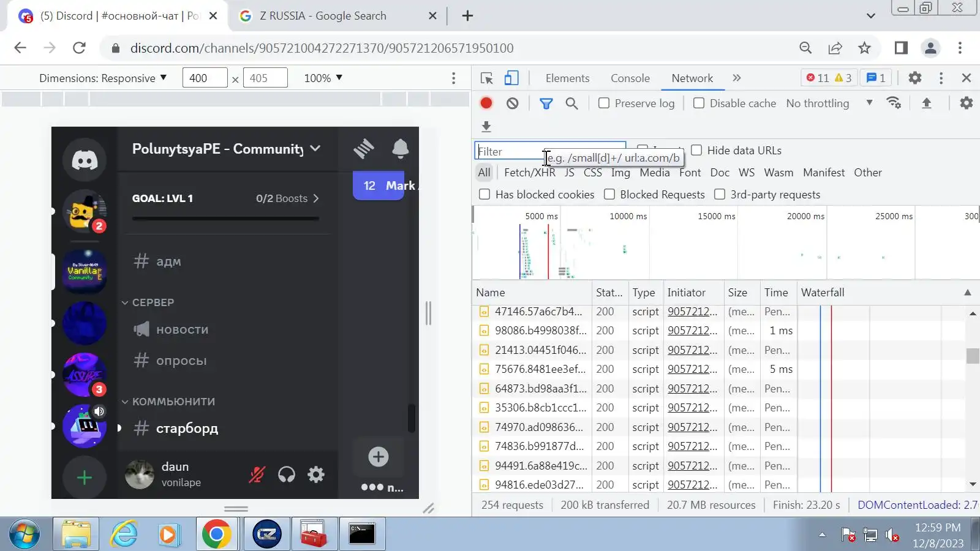Switch to the Console tab

point(630,78)
